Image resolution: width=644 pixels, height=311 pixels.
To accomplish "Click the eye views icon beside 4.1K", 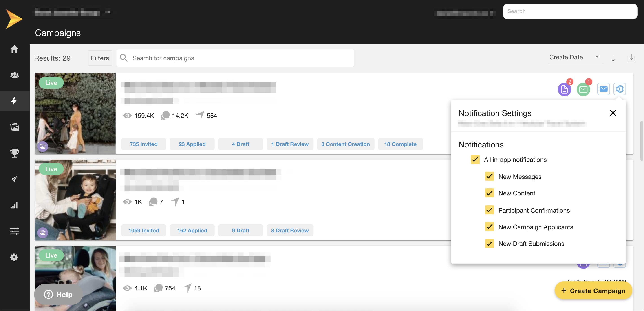I will click(127, 288).
